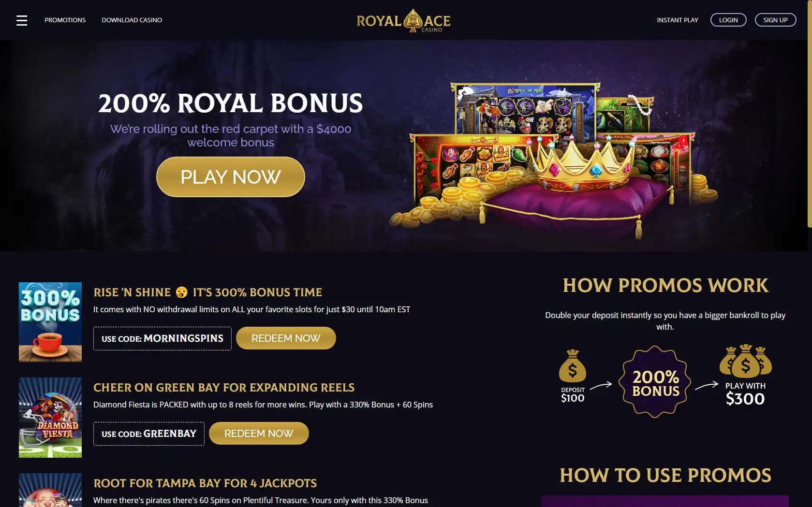Click the 300% Bonus coffee cup thumbnail
Viewport: 812px width, 507px height.
tap(50, 322)
